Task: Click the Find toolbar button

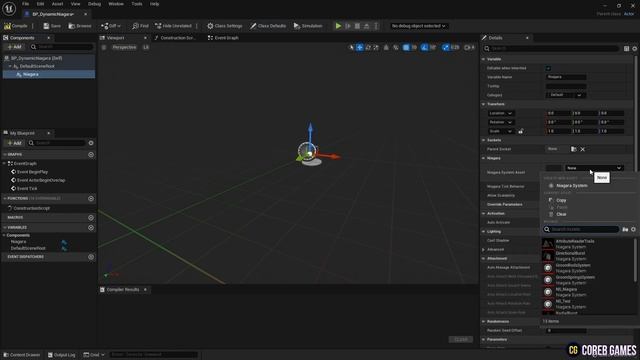Action: 140,26
